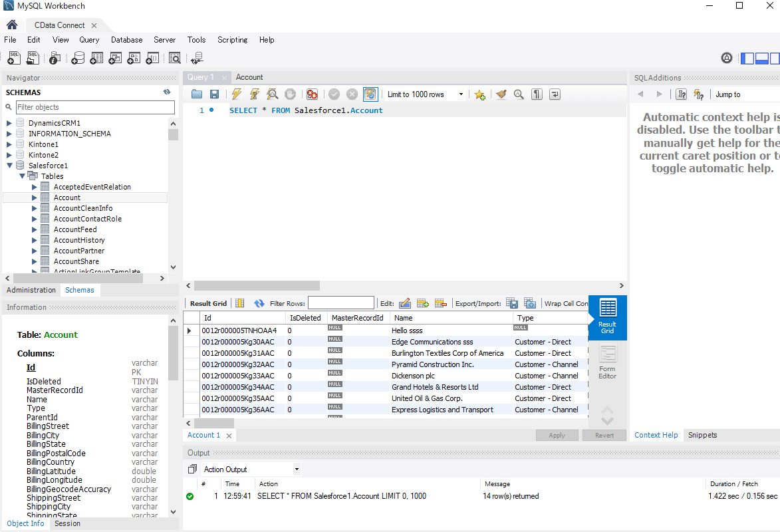Refresh the SCHEMAS list
Viewport: 780px width, 532px height.
pos(167,92)
